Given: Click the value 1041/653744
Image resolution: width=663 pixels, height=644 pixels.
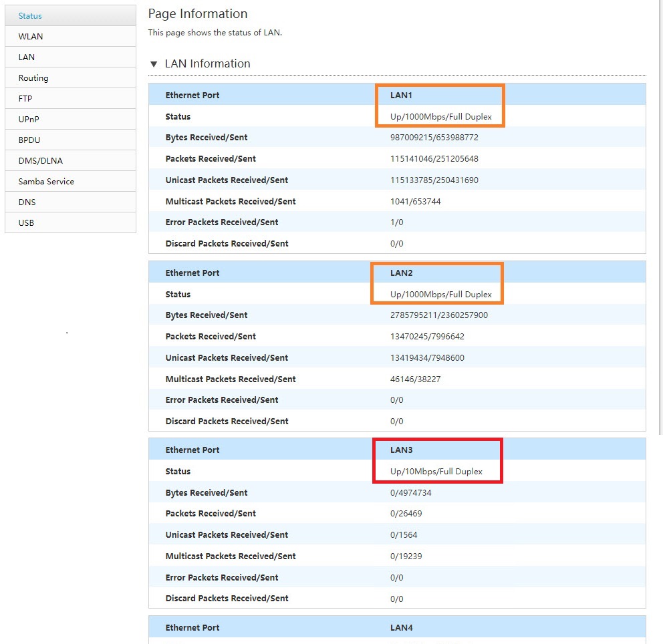Looking at the screenshot, I should [x=415, y=202].
